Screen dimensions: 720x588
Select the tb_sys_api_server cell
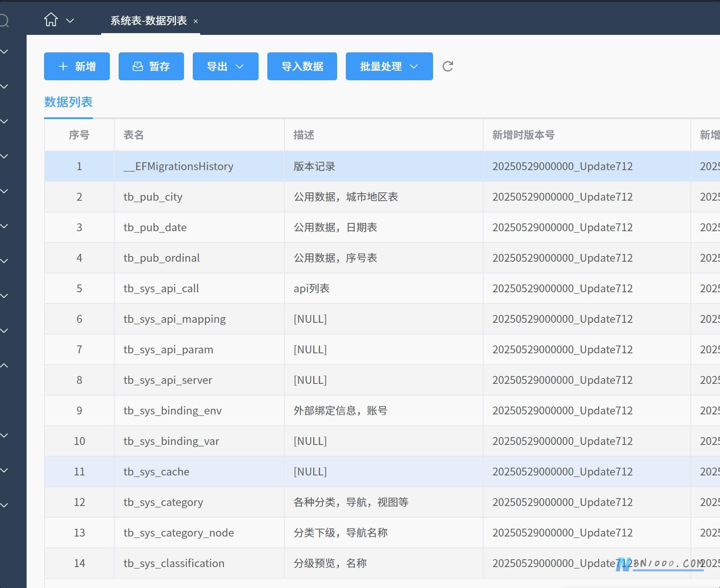click(x=199, y=380)
